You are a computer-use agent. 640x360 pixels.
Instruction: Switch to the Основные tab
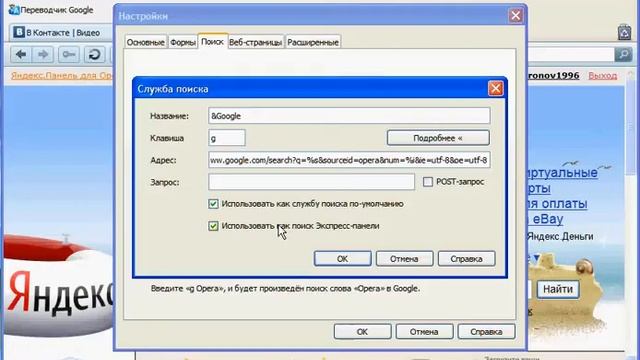tap(145, 42)
